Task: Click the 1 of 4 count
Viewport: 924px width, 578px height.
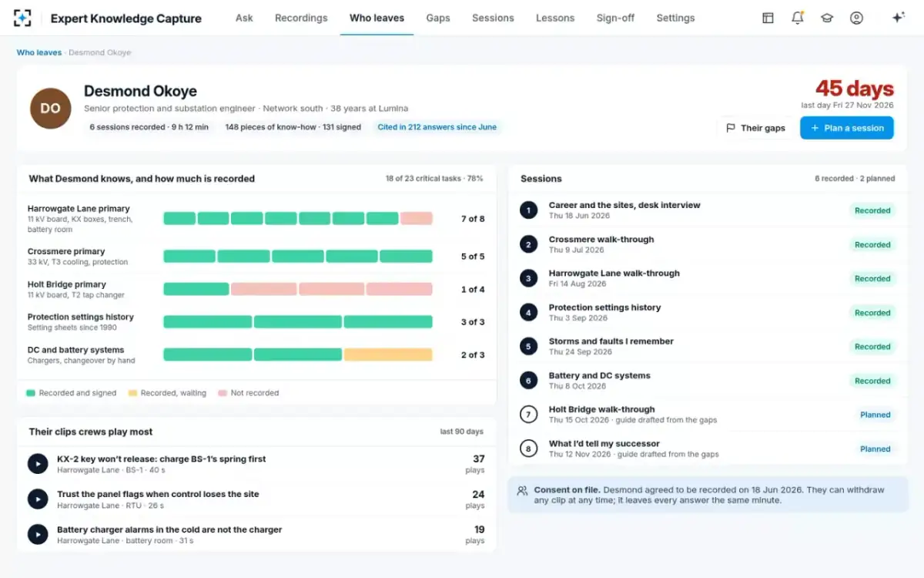Action: (473, 290)
